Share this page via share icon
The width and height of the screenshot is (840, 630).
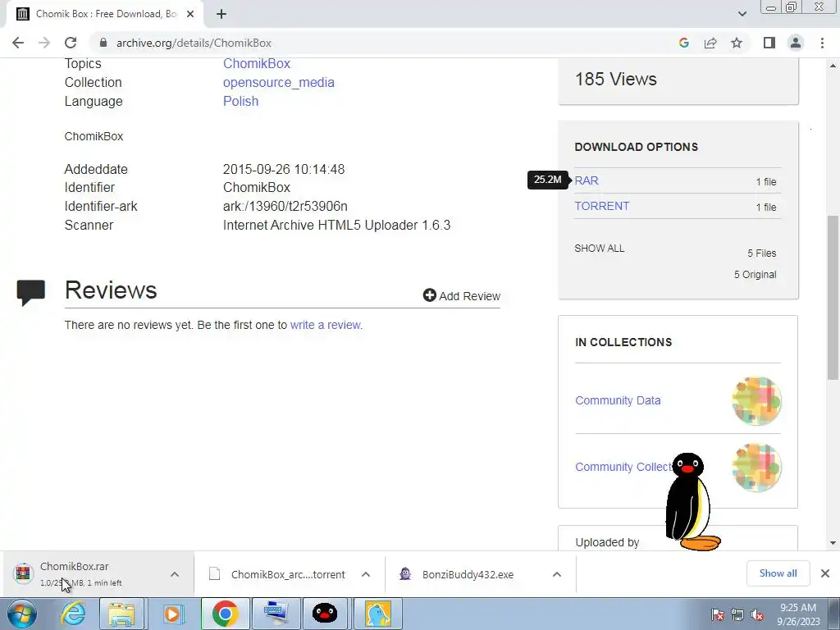(x=710, y=43)
